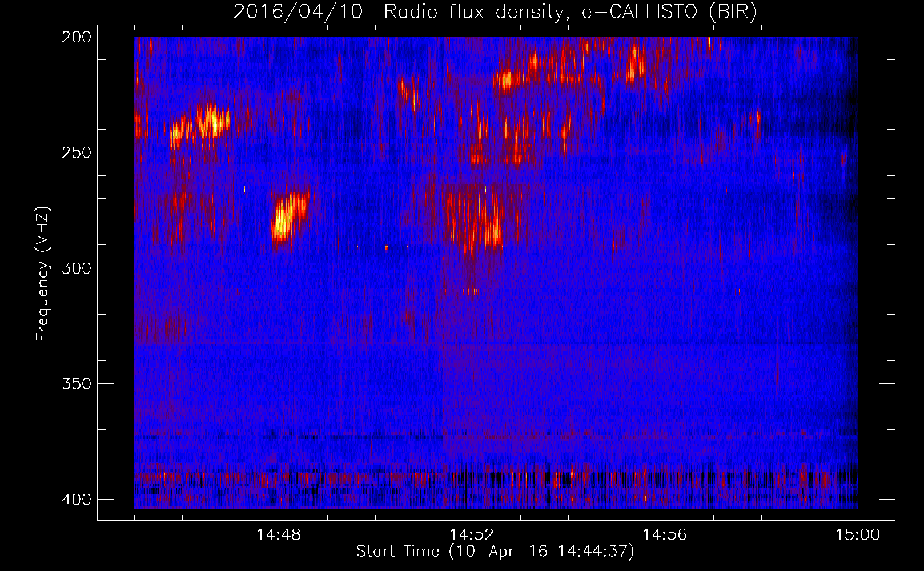
Task: Click the 200 frequency tick label
Action: pos(76,37)
